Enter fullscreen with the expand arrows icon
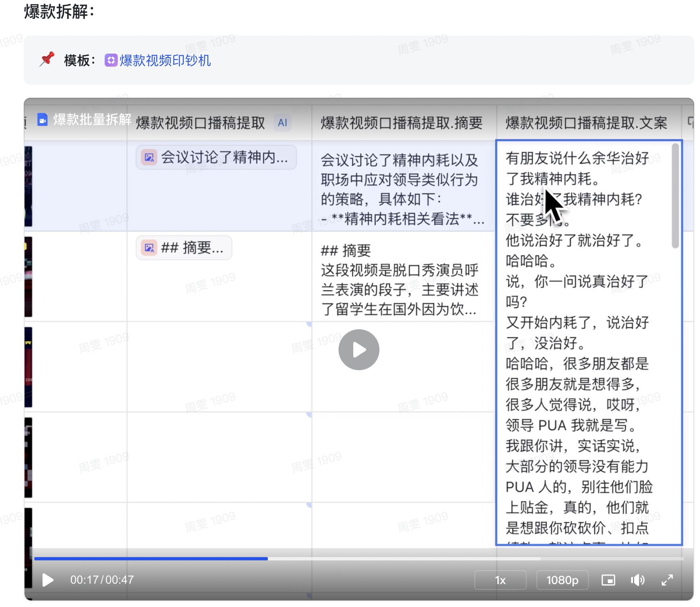 [667, 580]
